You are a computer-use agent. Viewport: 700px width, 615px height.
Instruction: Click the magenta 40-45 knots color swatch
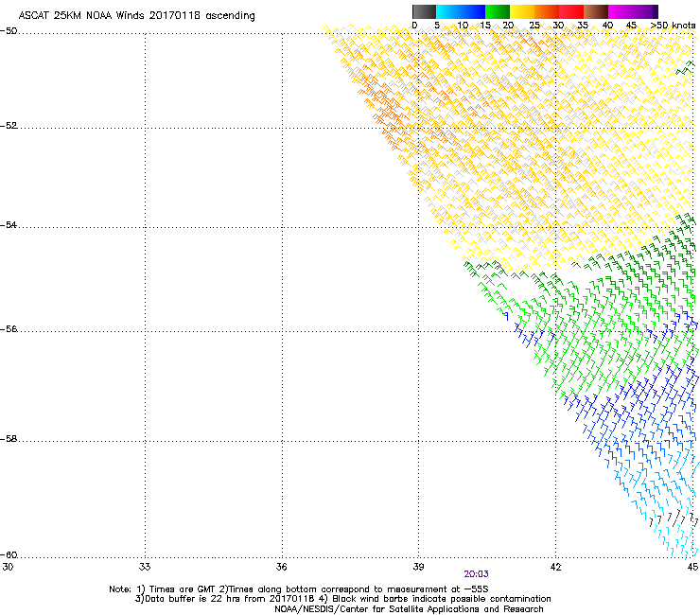[621, 11]
